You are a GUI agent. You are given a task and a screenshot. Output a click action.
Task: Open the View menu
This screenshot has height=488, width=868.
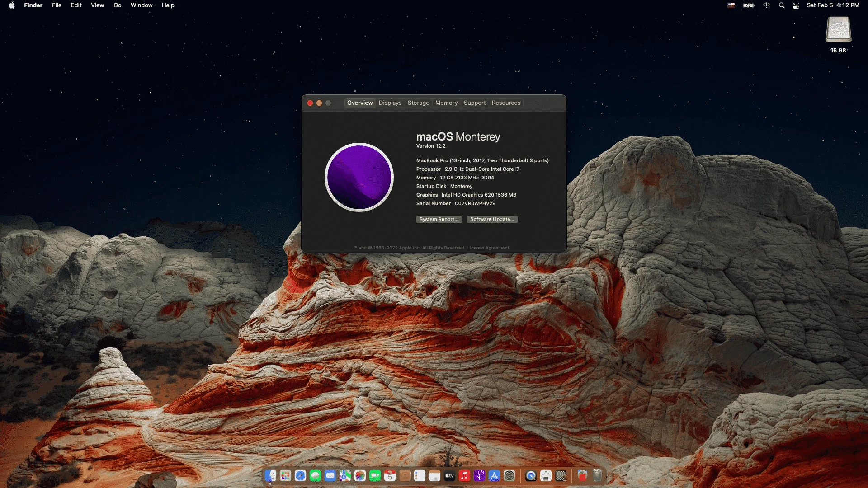(97, 5)
